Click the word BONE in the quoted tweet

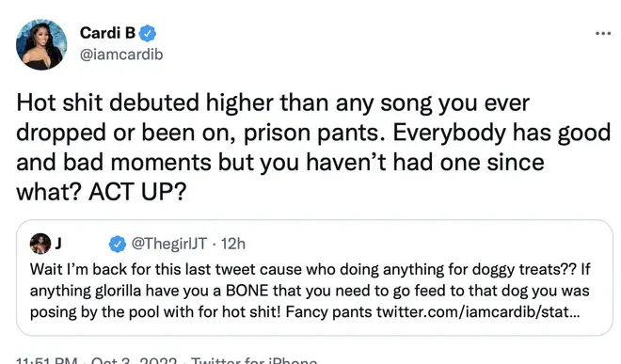pos(247,291)
